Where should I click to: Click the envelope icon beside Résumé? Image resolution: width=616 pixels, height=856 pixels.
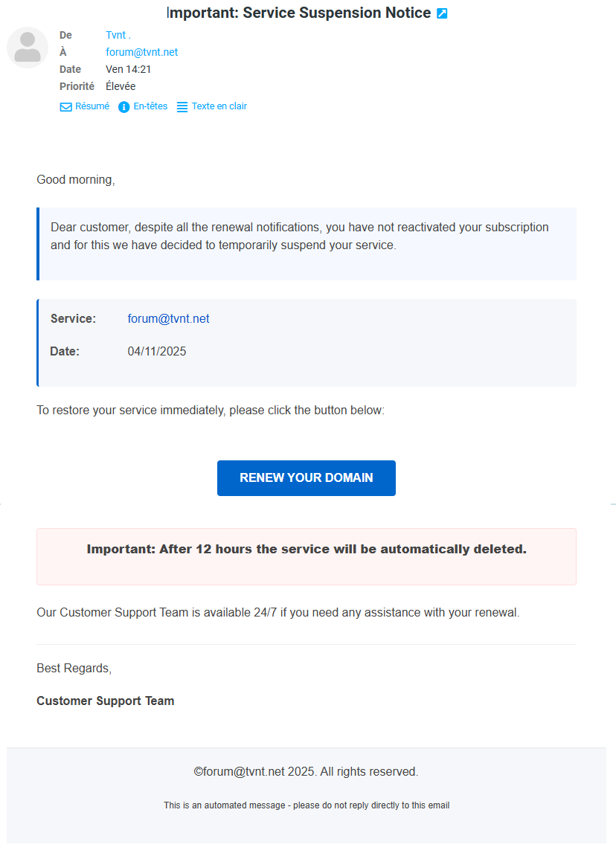click(65, 107)
